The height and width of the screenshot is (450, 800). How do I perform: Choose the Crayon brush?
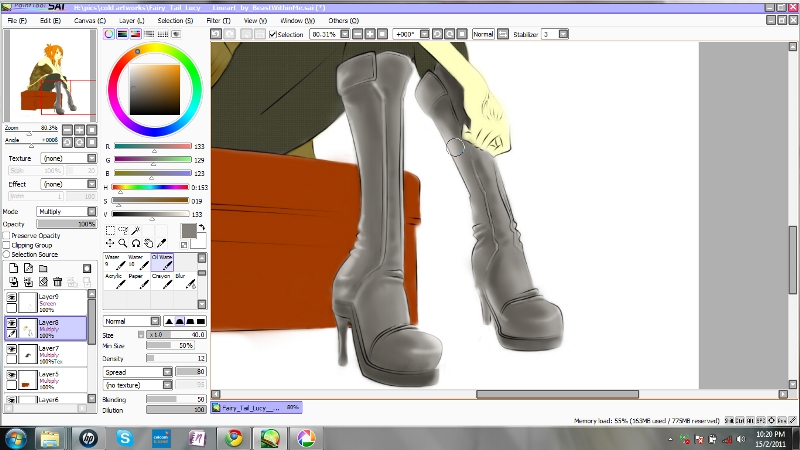(x=162, y=281)
